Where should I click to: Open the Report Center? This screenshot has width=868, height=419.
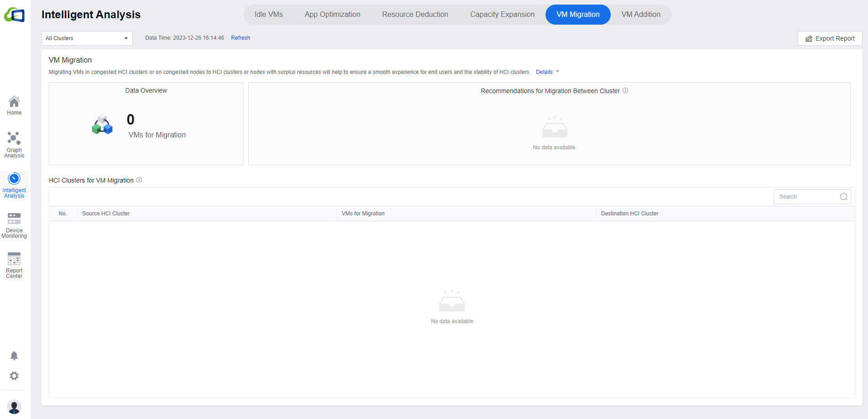[14, 265]
